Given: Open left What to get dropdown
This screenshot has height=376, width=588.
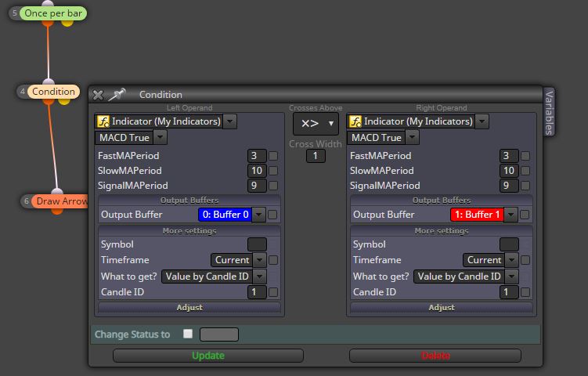Looking at the screenshot, I should click(x=259, y=277).
